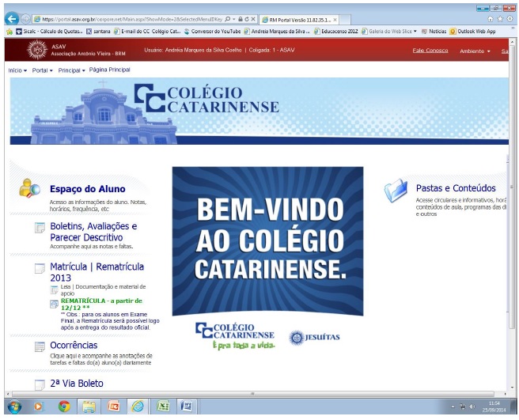This screenshot has height=420, width=519.
Task: Open the Notícias bookmark
Action: click(434, 32)
